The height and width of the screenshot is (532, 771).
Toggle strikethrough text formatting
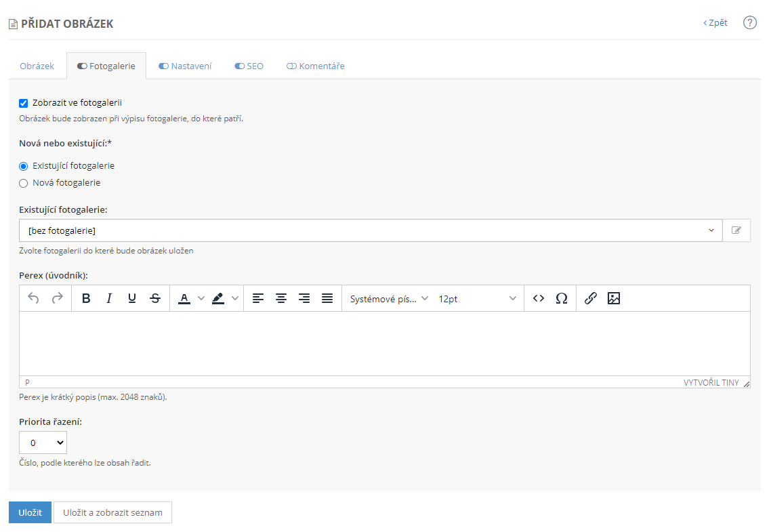coord(155,298)
